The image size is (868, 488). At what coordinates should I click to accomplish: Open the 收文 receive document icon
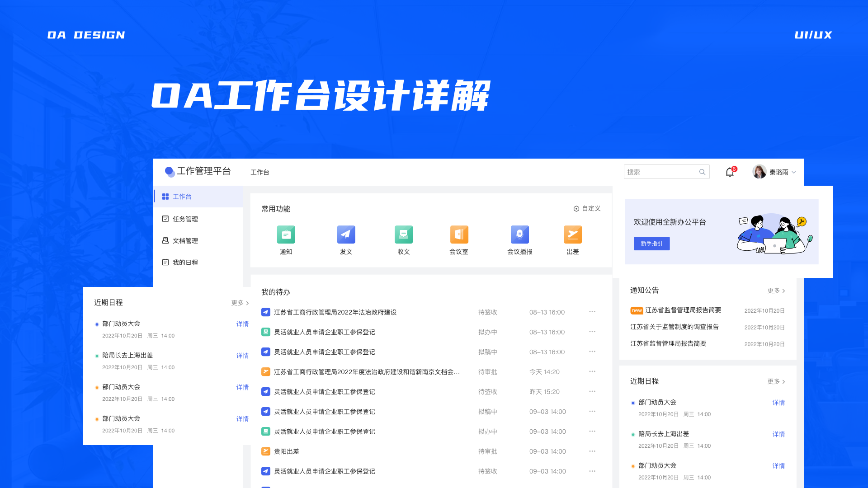403,235
